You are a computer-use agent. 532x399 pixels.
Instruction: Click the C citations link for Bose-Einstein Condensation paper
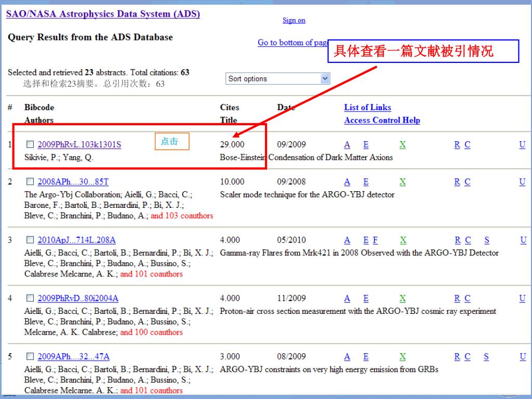(468, 145)
